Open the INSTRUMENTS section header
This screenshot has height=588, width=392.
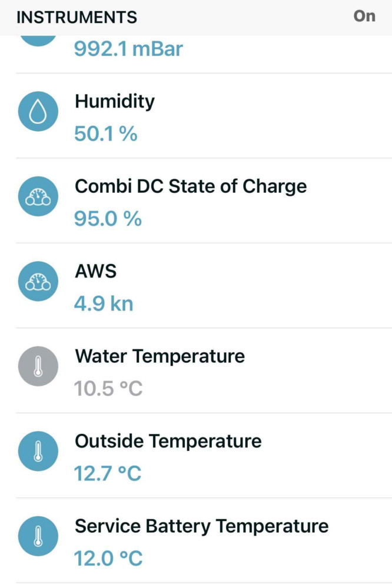pos(77,17)
